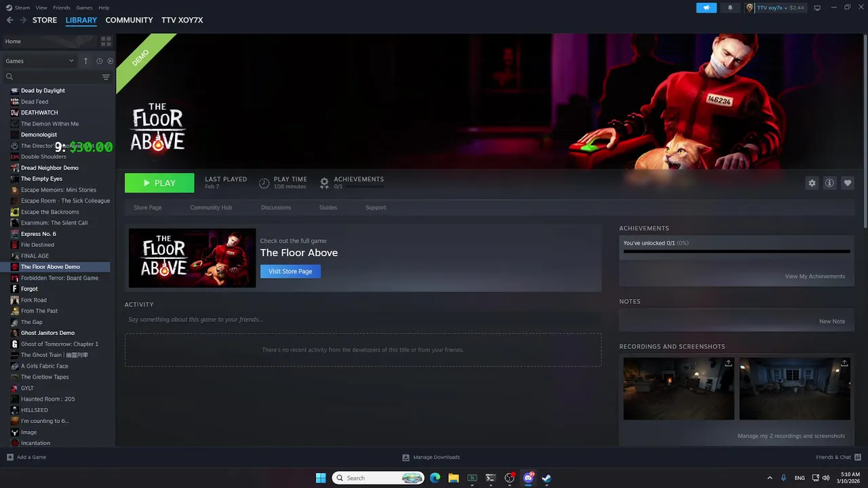Click The Floor Above promo thumbnail
Image resolution: width=868 pixels, height=488 pixels.
[193, 258]
